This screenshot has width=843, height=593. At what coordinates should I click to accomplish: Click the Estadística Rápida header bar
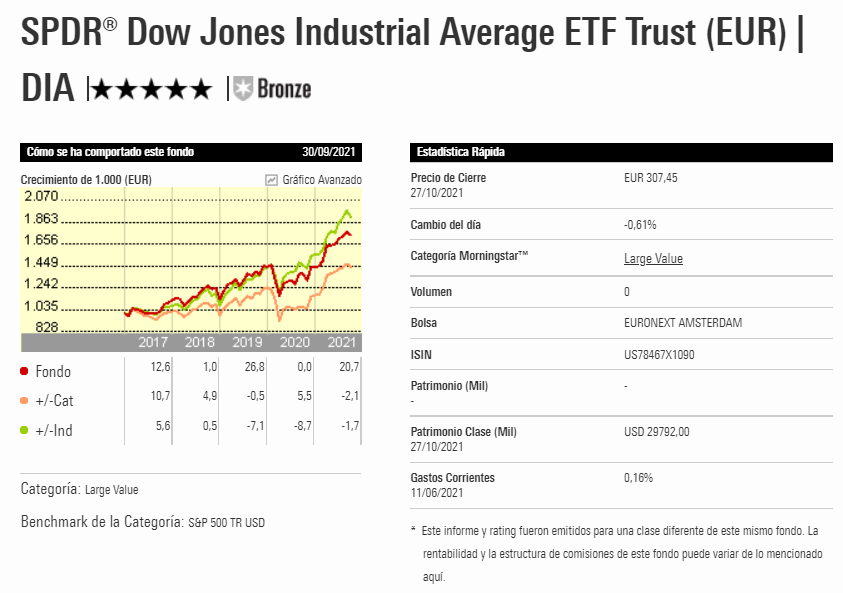[619, 152]
